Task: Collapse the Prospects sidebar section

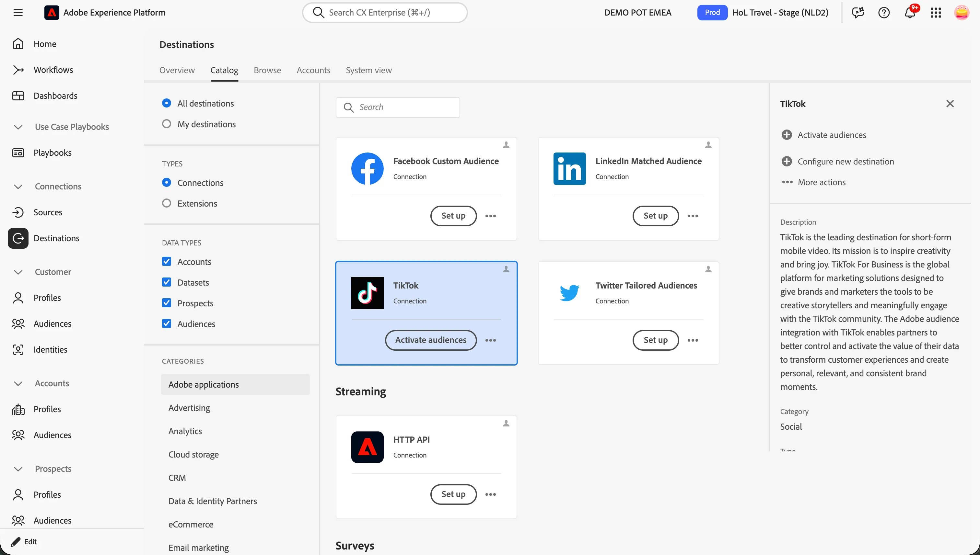Action: (x=18, y=469)
